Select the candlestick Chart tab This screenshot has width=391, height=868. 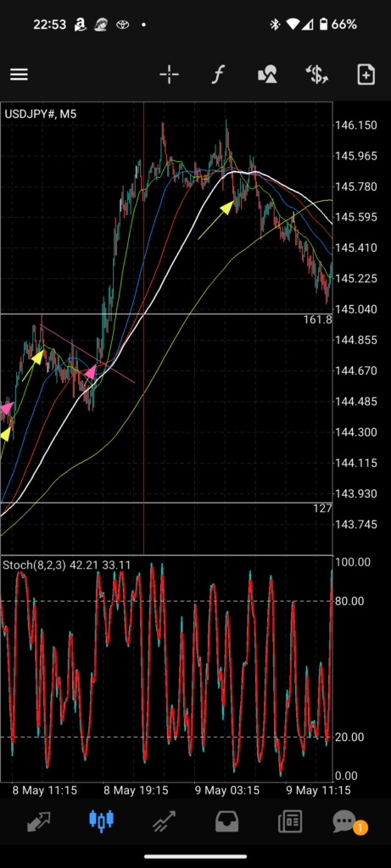pos(101,821)
